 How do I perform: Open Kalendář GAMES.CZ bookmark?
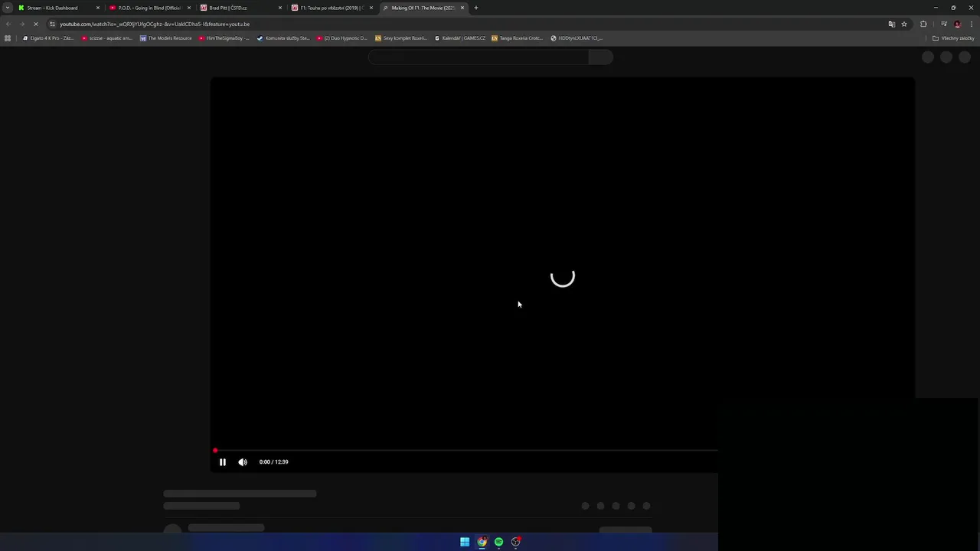pyautogui.click(x=460, y=38)
